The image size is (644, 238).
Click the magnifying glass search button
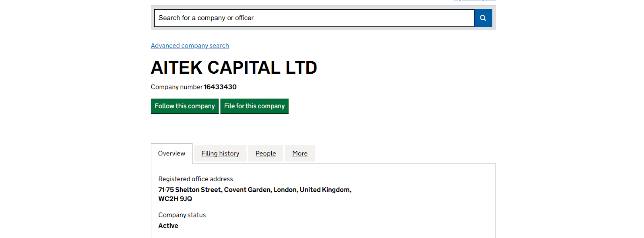coord(483,18)
